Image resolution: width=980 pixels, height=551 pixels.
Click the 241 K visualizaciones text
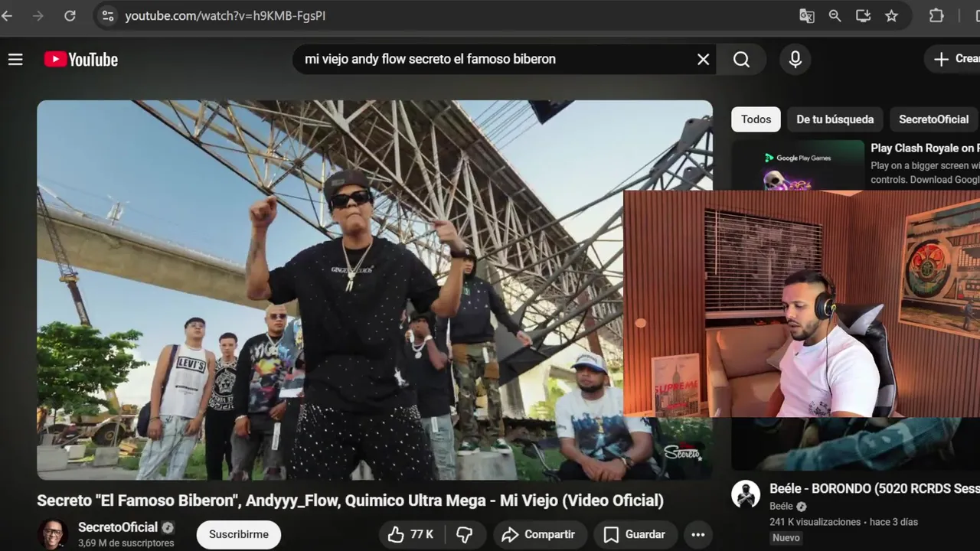815,522
